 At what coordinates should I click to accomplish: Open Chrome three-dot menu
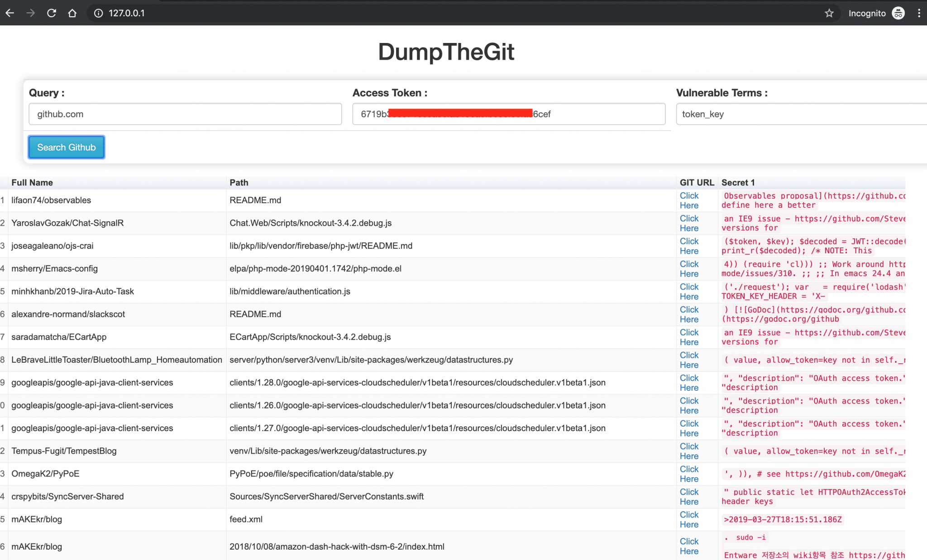919,13
